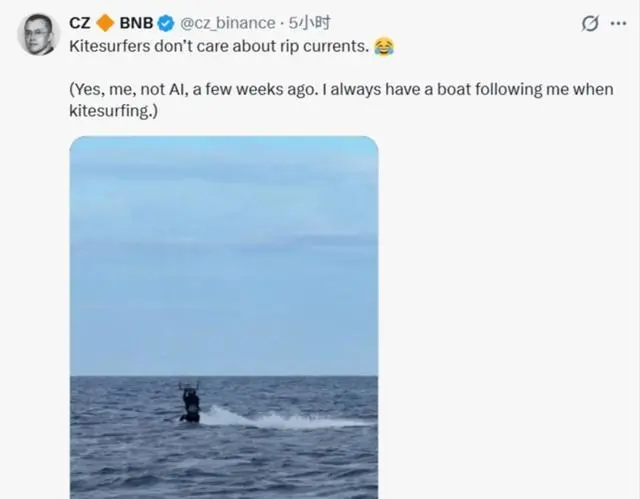
Task: Open the Grok explain-post icon
Action: [x=590, y=23]
